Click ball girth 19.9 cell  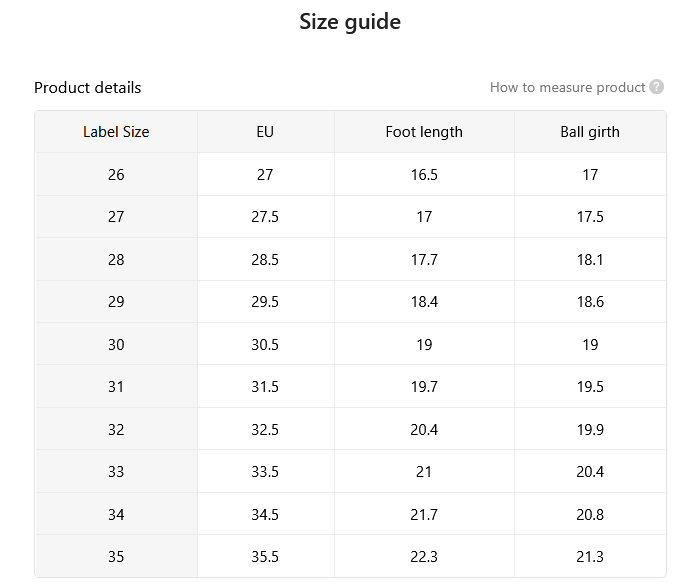coord(590,430)
